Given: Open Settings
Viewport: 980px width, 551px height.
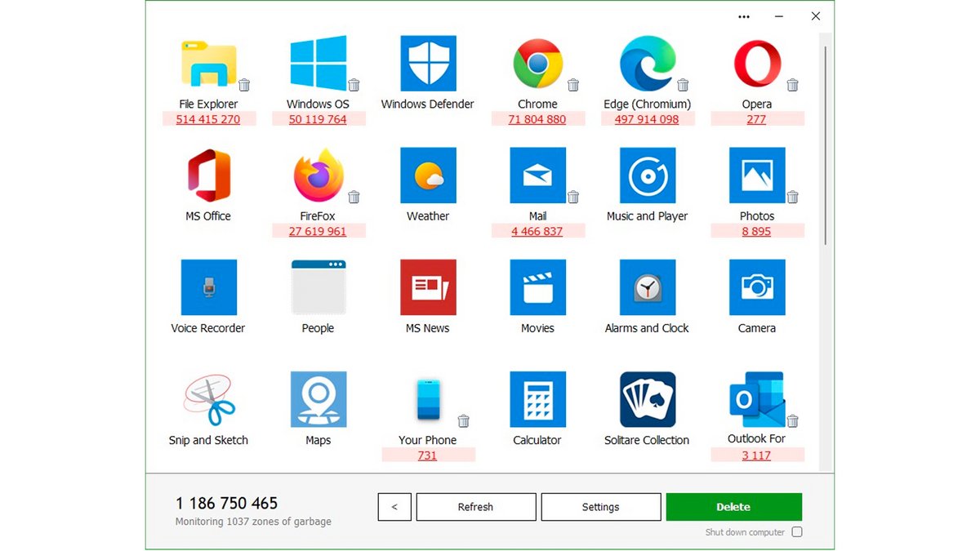Looking at the screenshot, I should 601,507.
